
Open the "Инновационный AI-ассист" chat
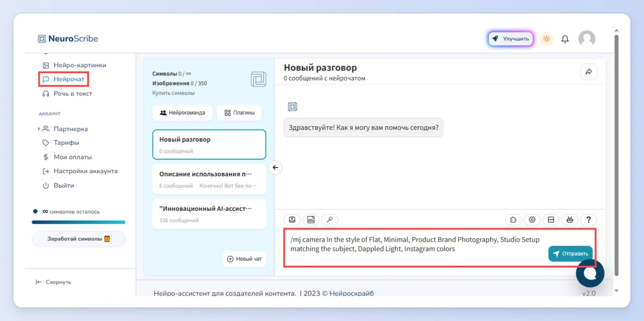tap(209, 214)
